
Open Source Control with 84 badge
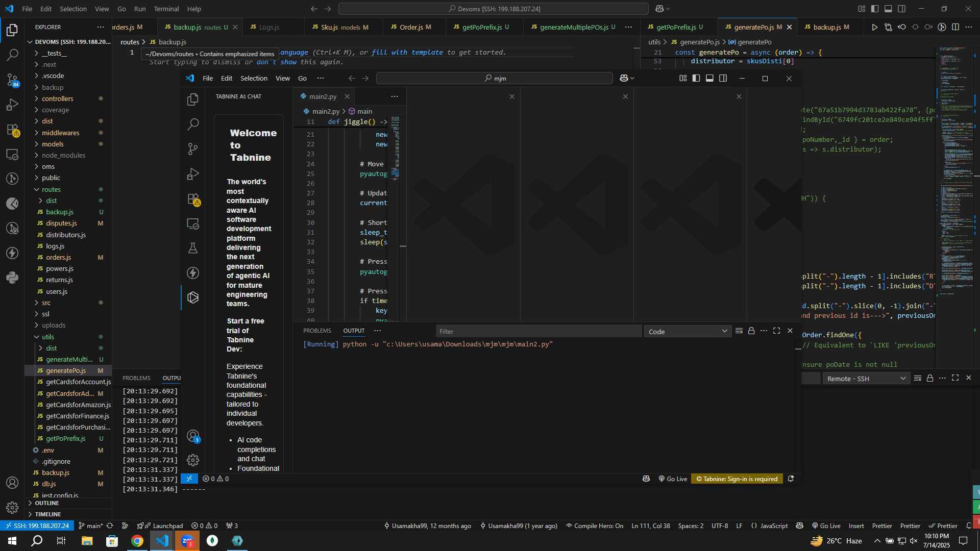12,80
